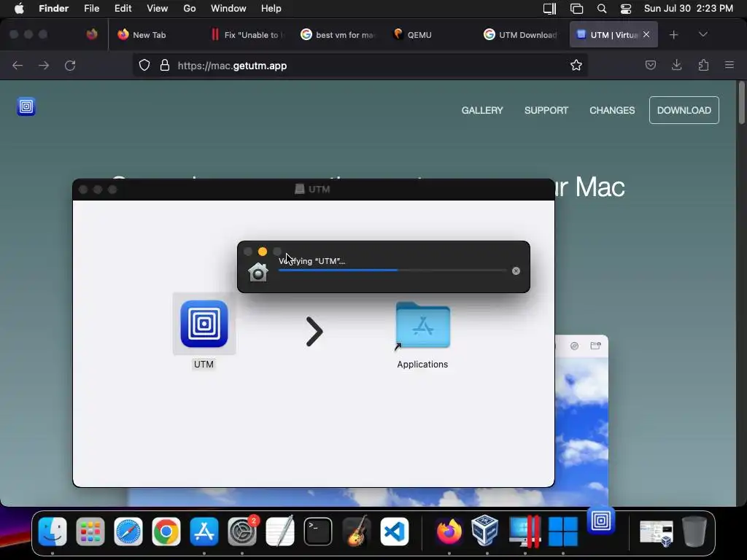Go back in Firefox

18,65
